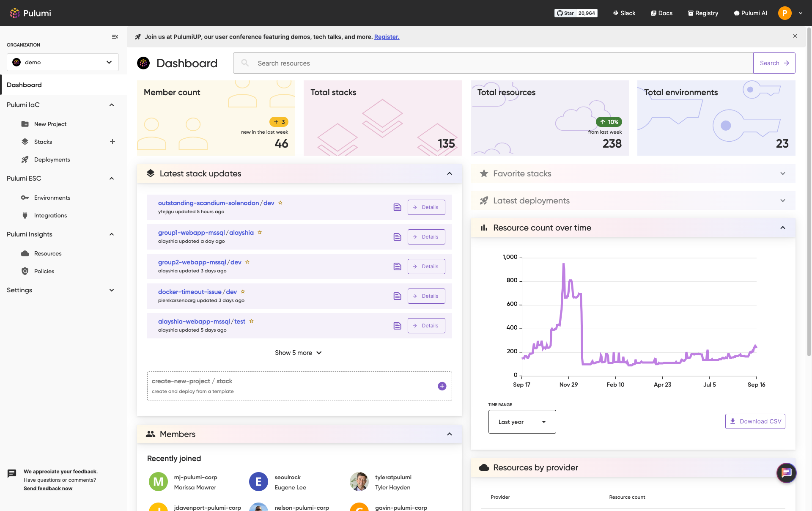The height and width of the screenshot is (511, 812).
Task: Expand the Favorite stacks panel
Action: coord(783,173)
